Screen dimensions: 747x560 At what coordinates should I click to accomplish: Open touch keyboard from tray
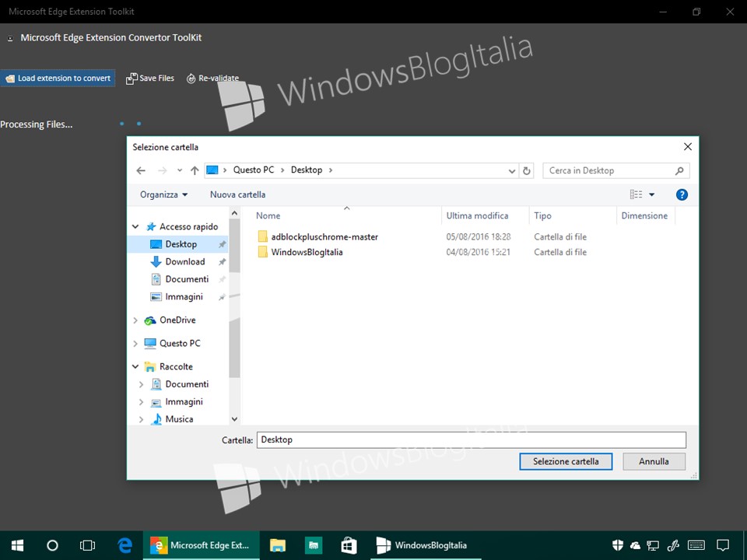[696, 546]
